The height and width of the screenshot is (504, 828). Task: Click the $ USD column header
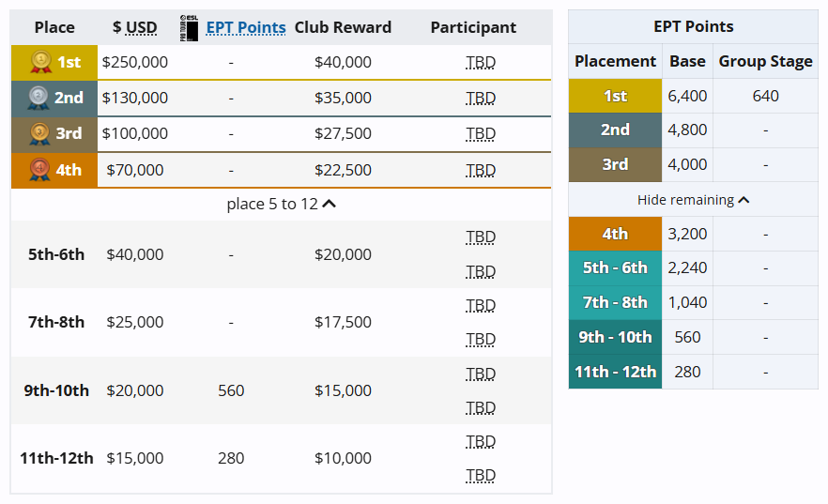(x=135, y=28)
